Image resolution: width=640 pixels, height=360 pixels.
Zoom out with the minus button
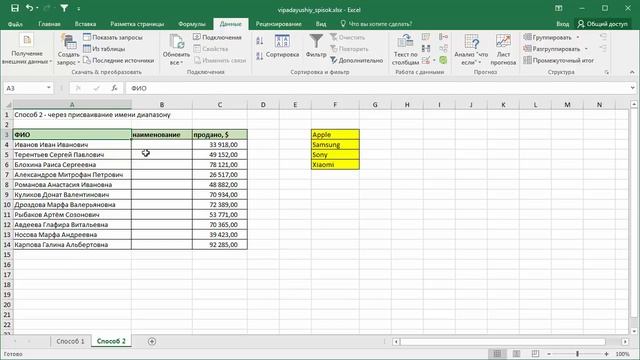pyautogui.click(x=549, y=354)
